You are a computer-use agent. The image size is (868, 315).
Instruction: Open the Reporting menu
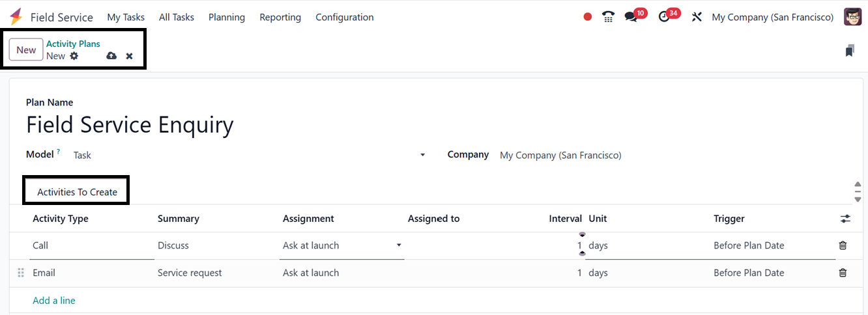(x=280, y=17)
